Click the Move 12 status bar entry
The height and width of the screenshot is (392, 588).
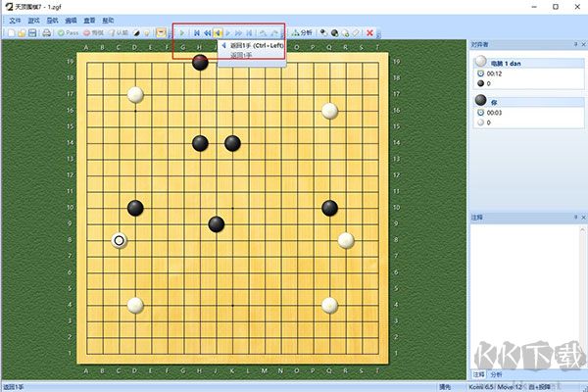pos(510,387)
